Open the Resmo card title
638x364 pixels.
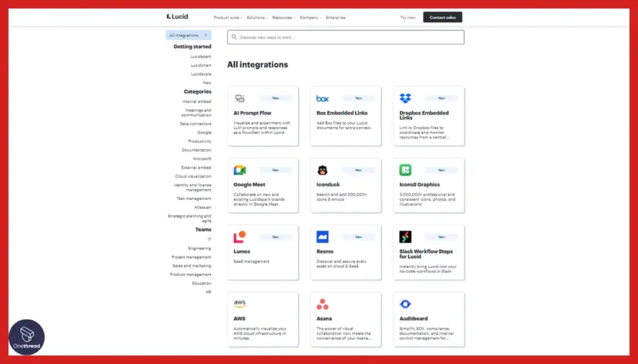tap(325, 251)
